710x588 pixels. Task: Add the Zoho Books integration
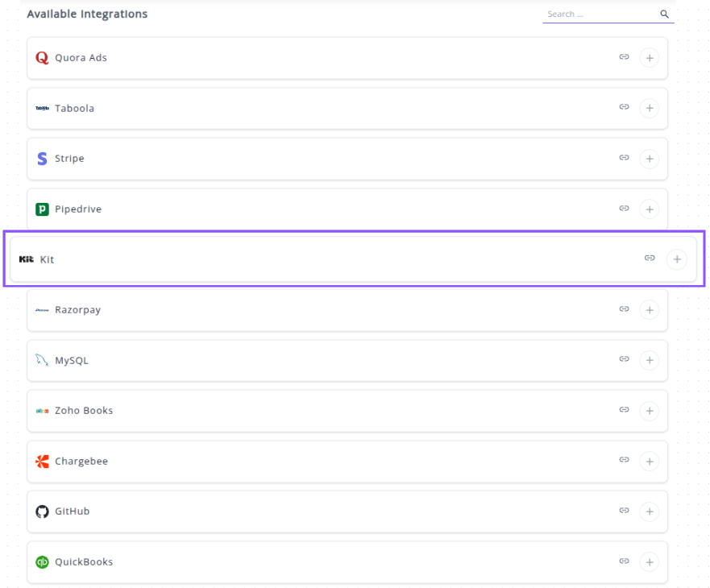click(649, 411)
